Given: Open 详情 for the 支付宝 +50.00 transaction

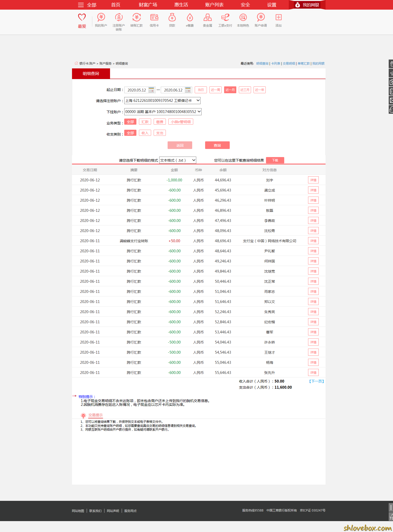Looking at the screenshot, I should [313, 241].
